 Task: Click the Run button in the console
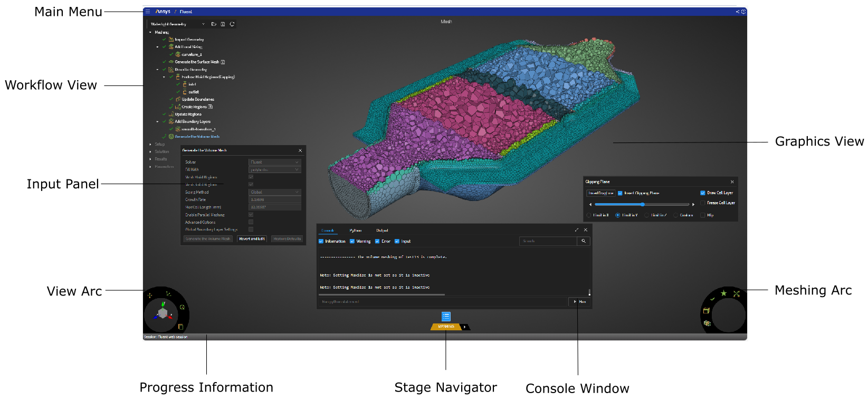580,302
